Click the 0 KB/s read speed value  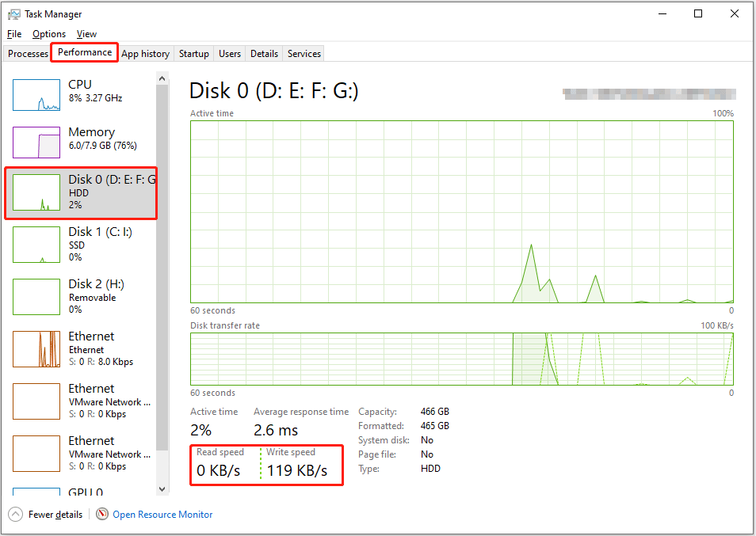(x=219, y=470)
